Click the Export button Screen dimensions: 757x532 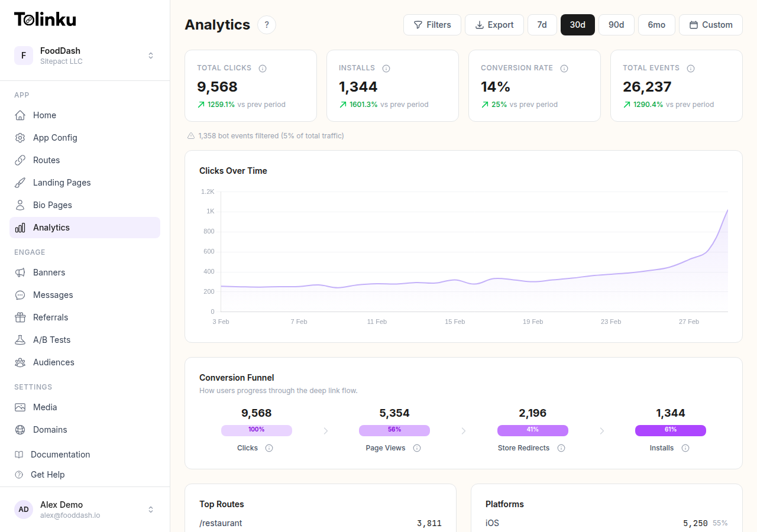coord(494,25)
